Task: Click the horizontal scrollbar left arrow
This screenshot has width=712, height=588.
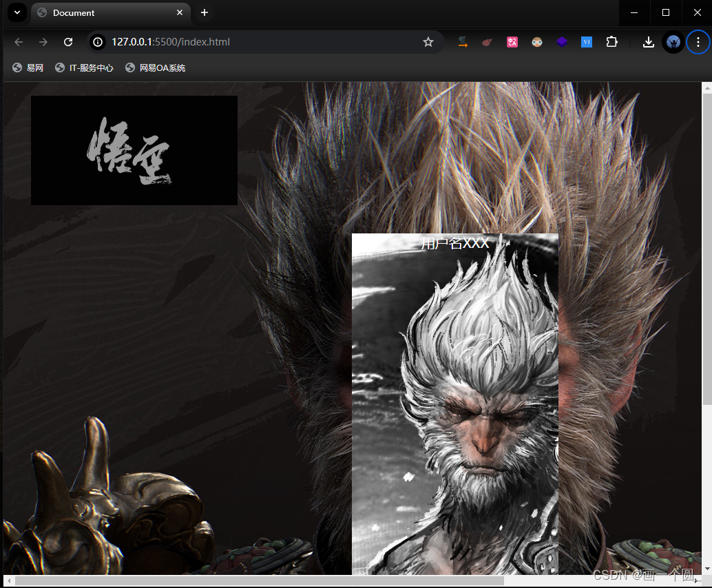Action: pyautogui.click(x=9, y=580)
